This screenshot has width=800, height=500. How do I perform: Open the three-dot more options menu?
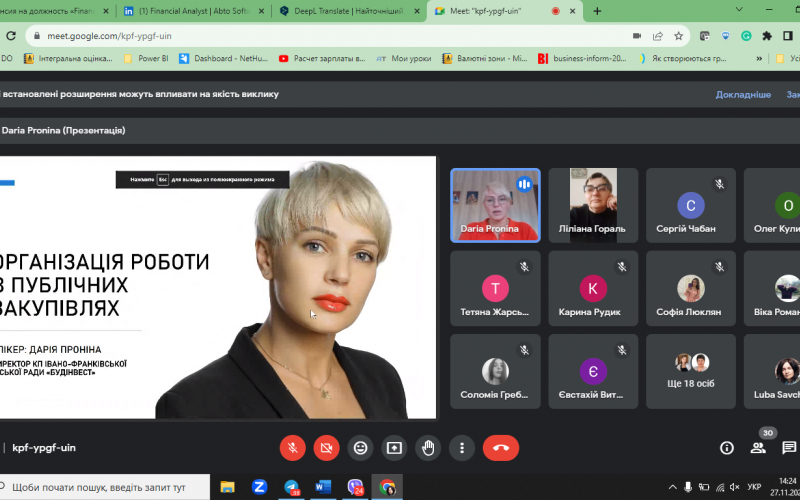pos(462,448)
